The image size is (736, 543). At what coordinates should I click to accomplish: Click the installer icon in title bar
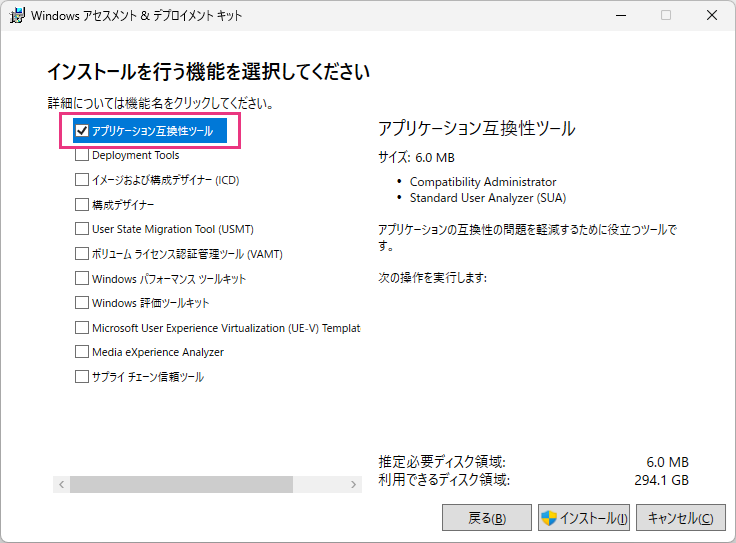click(17, 15)
